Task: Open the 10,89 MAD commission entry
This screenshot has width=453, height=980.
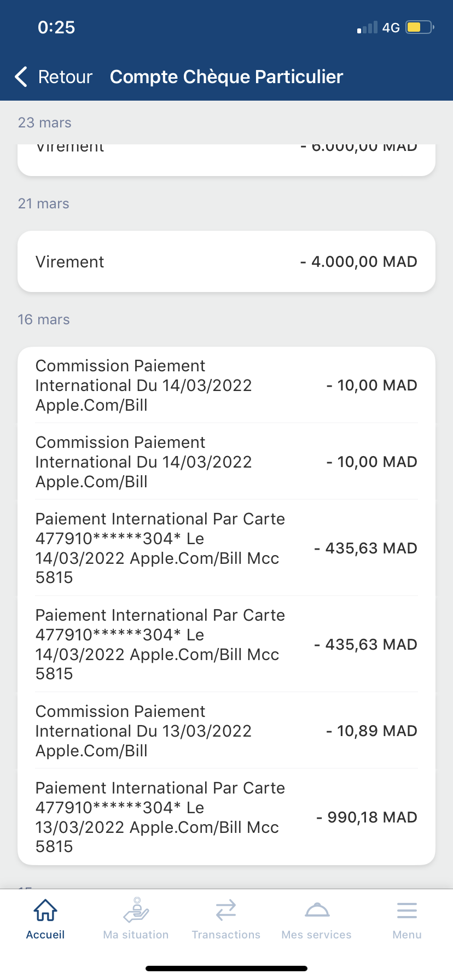Action: [x=226, y=731]
